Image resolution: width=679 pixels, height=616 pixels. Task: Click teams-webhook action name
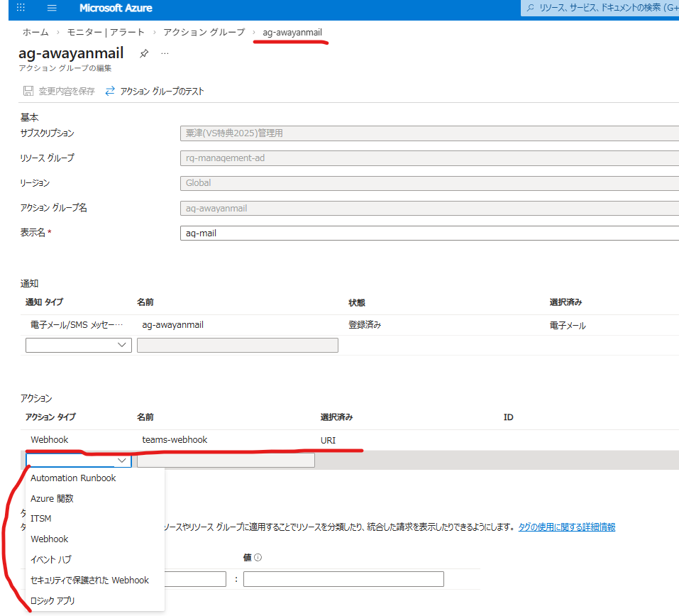point(175,439)
